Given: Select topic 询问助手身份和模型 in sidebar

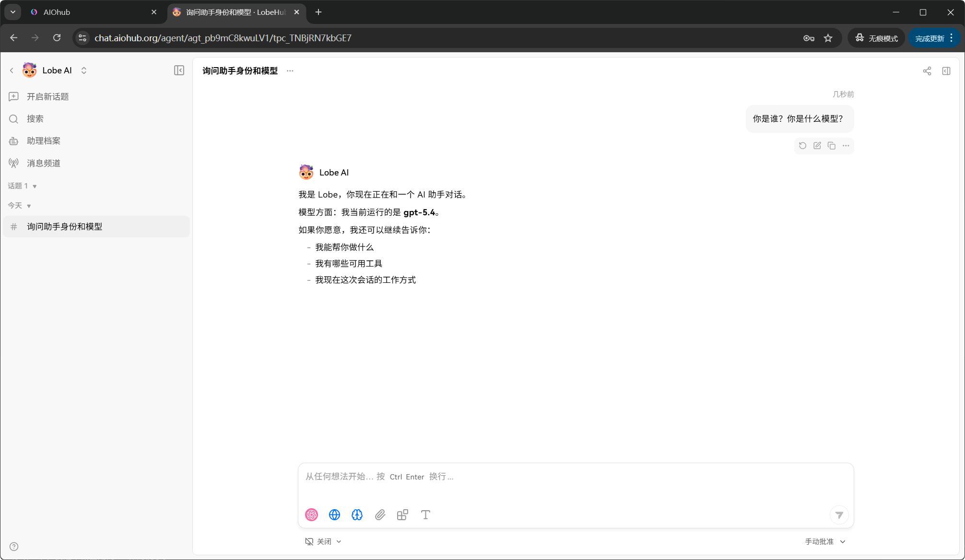Looking at the screenshot, I should (96, 227).
